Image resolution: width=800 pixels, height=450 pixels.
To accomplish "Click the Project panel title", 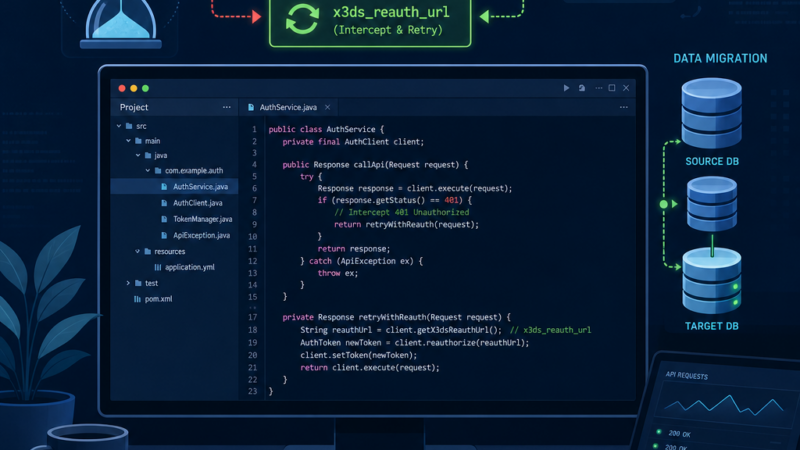I will pos(134,107).
